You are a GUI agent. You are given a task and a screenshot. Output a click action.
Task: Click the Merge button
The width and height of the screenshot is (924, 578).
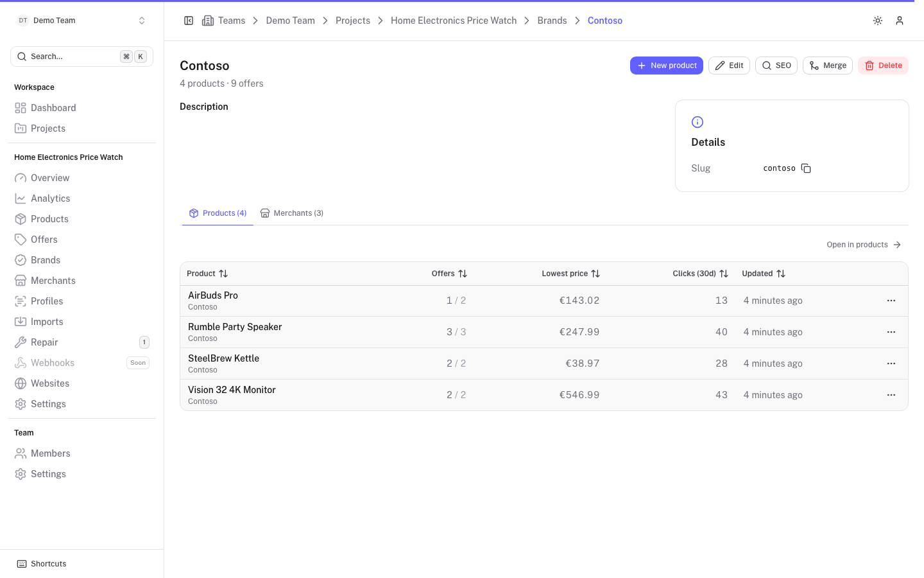click(828, 66)
